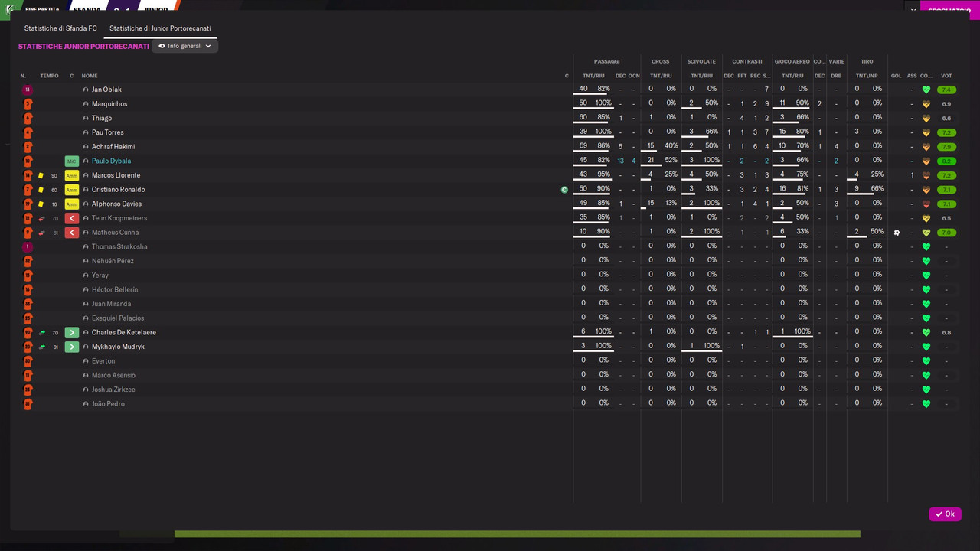This screenshot has height=551, width=980.
Task: Open Pau Torres's player profile
Action: click(x=107, y=132)
